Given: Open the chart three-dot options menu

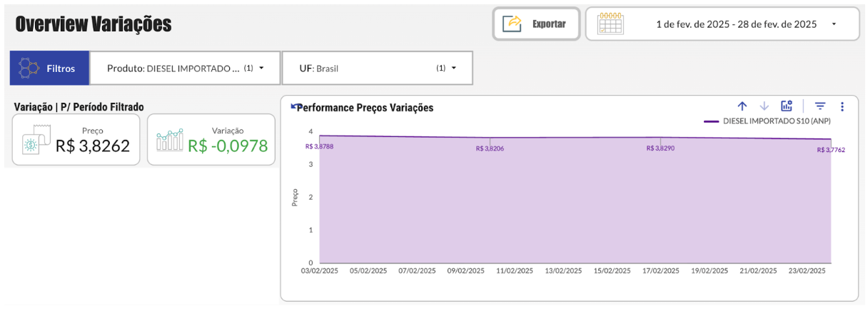Looking at the screenshot, I should pos(842,106).
